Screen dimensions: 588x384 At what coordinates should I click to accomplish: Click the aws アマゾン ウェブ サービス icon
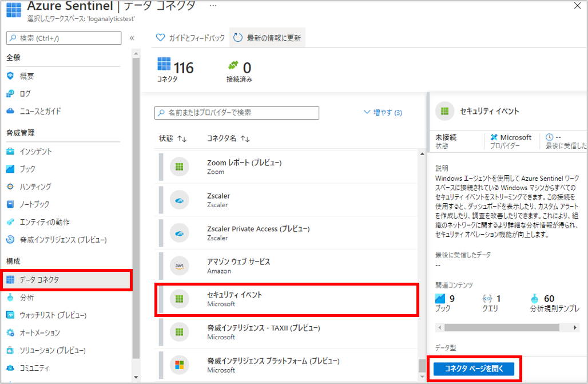[179, 266]
